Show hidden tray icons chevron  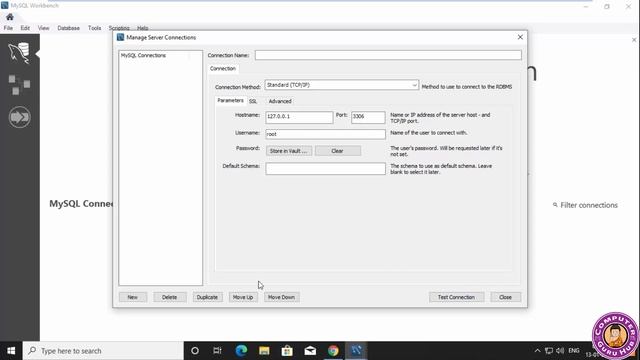coord(538,351)
